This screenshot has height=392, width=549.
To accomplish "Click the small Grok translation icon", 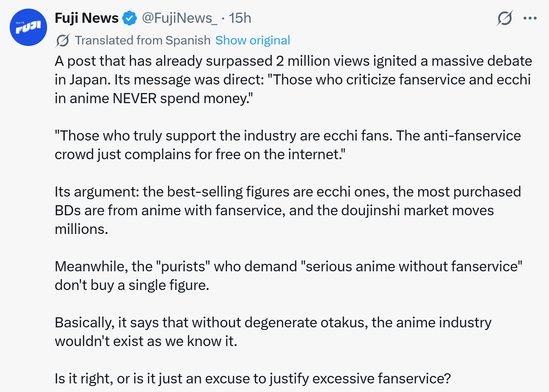I will tap(62, 40).
